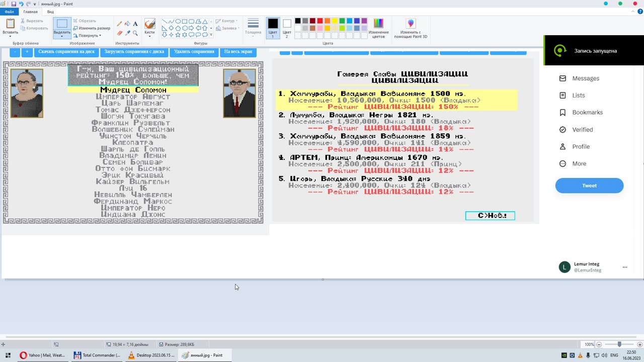The image size is (644, 362).
Task: Switch to the Главная ribbon tab
Action: point(30,12)
